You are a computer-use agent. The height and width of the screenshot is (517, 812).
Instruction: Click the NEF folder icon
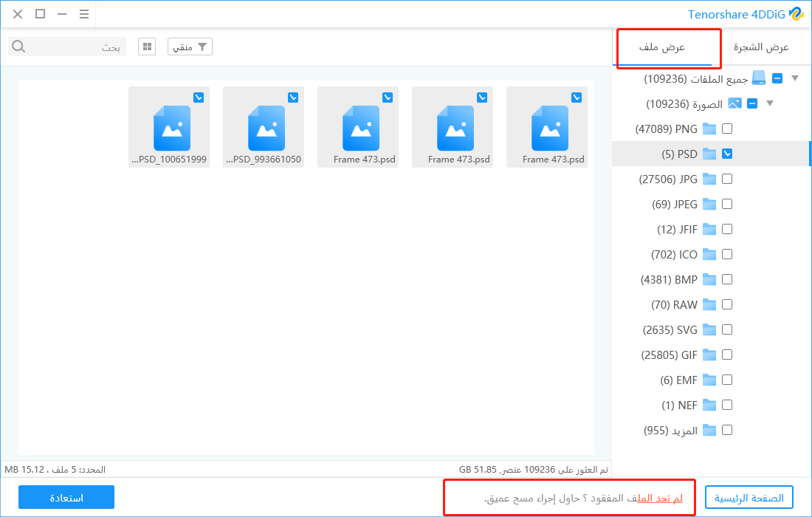tap(709, 405)
